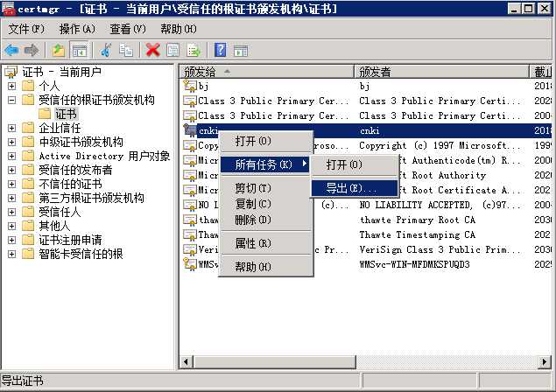Click the WMSvc-WIN-MFDMKSPUQD3 issuer text
The image size is (556, 392).
tap(414, 264)
